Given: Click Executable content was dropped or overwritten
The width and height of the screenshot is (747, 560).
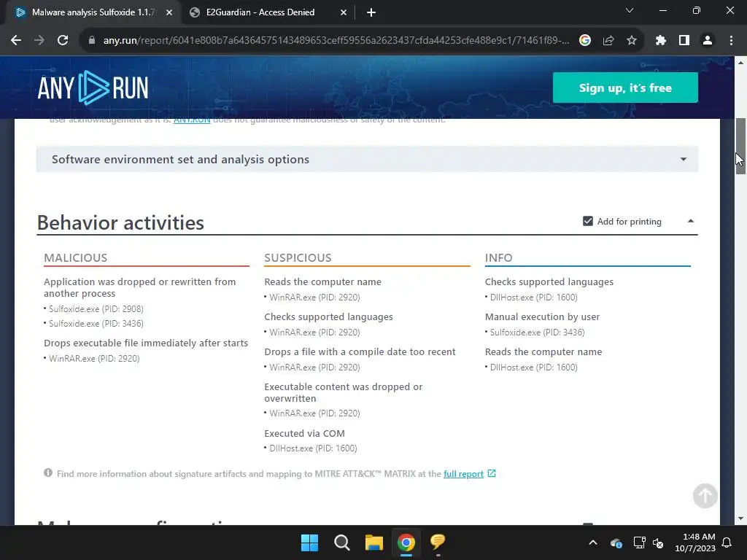Looking at the screenshot, I should pos(344,392).
